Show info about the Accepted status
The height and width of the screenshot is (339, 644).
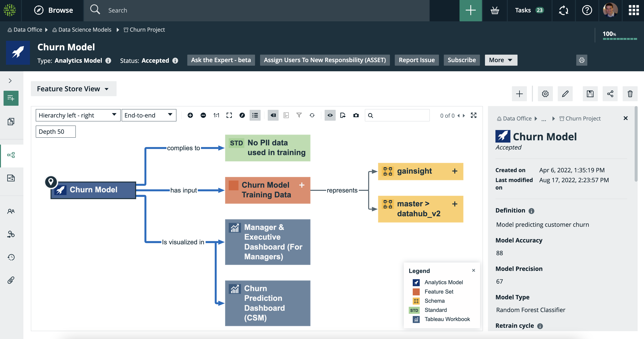click(x=175, y=60)
